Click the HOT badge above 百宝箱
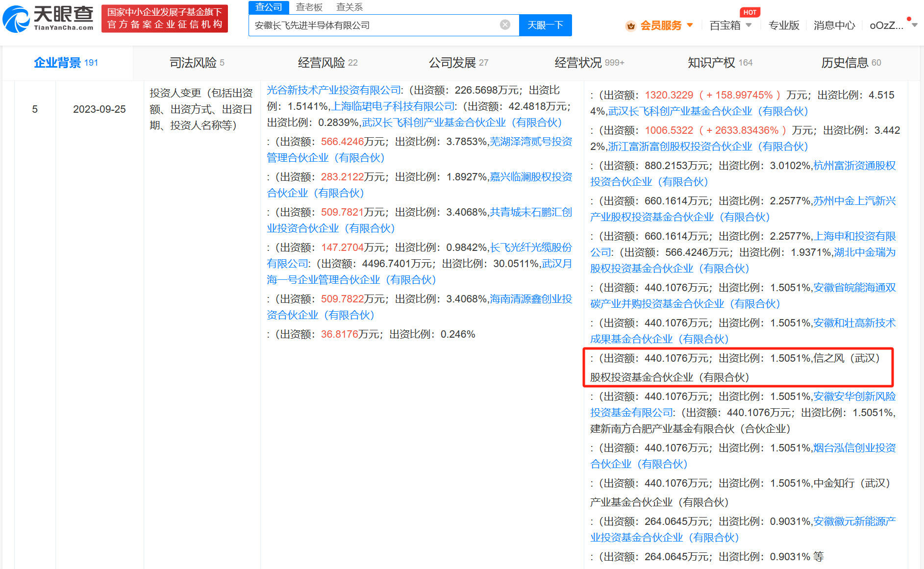924x569 pixels. point(750,12)
